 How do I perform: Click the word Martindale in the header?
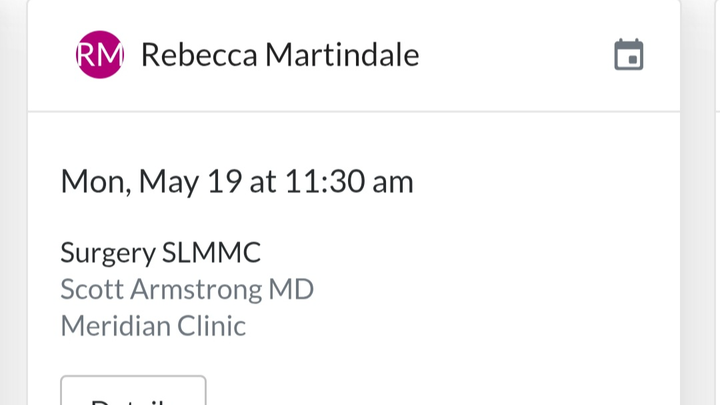342,55
